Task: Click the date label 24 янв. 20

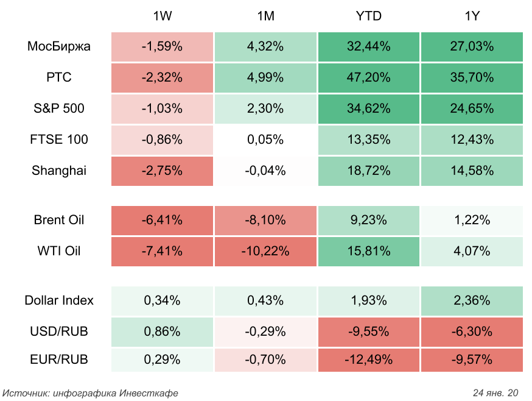Action: point(495,392)
